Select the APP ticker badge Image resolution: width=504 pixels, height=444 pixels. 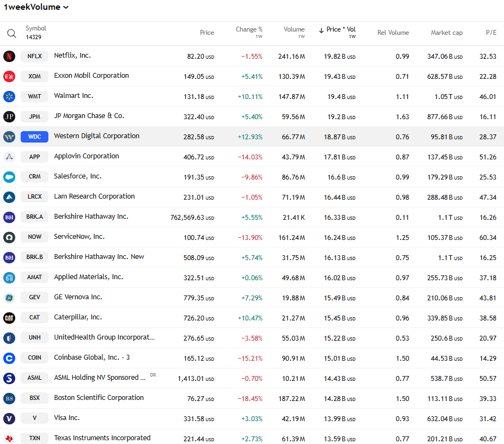[34, 157]
